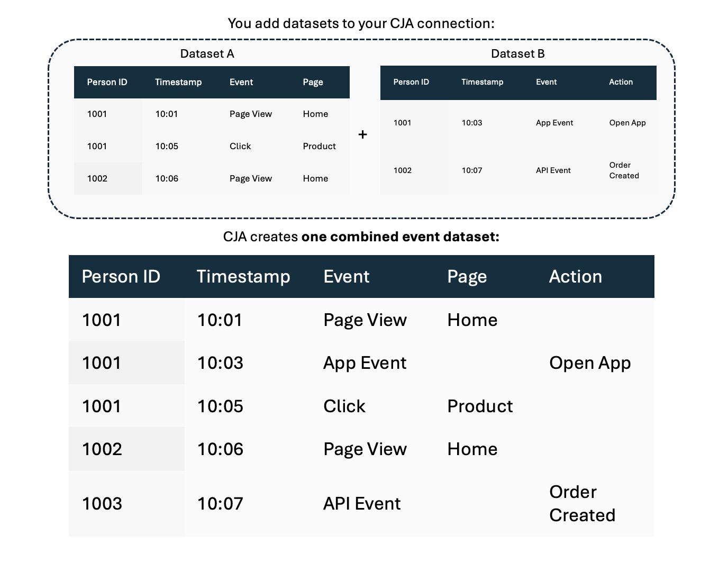Image resolution: width=728 pixels, height=562 pixels.
Task: Click '10:07' timestamp cell in Dataset B
Action: click(472, 170)
